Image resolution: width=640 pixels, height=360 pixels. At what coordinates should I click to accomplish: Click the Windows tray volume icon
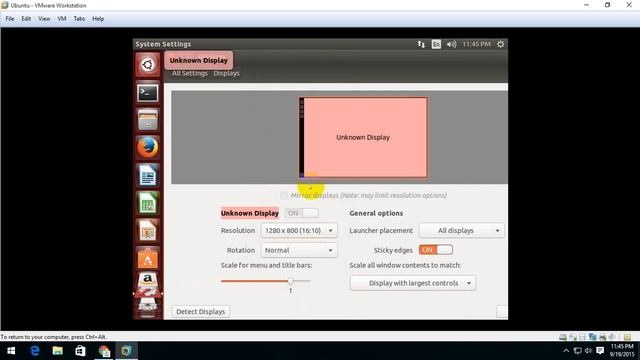click(x=588, y=351)
